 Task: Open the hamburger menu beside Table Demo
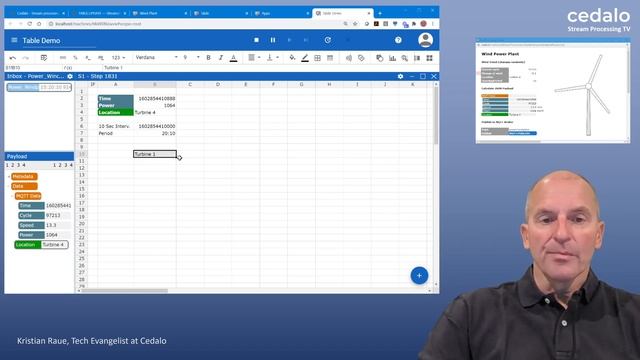(x=14, y=40)
